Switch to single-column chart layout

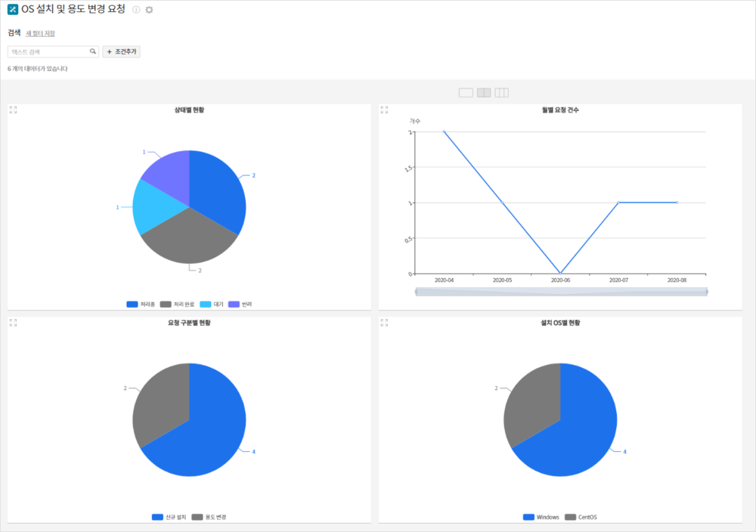[466, 92]
